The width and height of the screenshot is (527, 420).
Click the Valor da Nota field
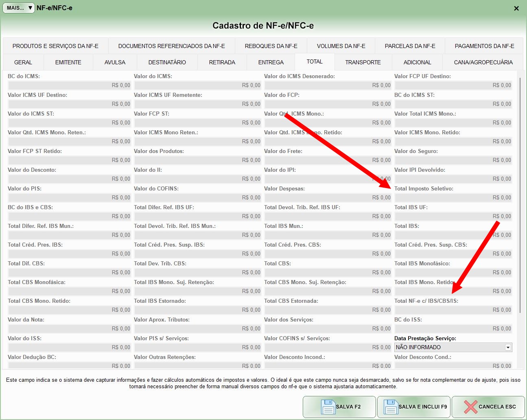[x=69, y=329]
